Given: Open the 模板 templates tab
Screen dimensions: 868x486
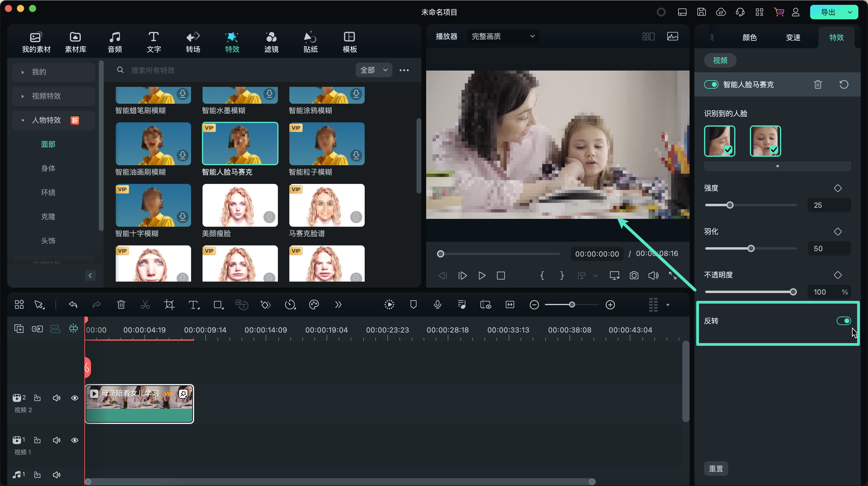Looking at the screenshot, I should tap(349, 42).
